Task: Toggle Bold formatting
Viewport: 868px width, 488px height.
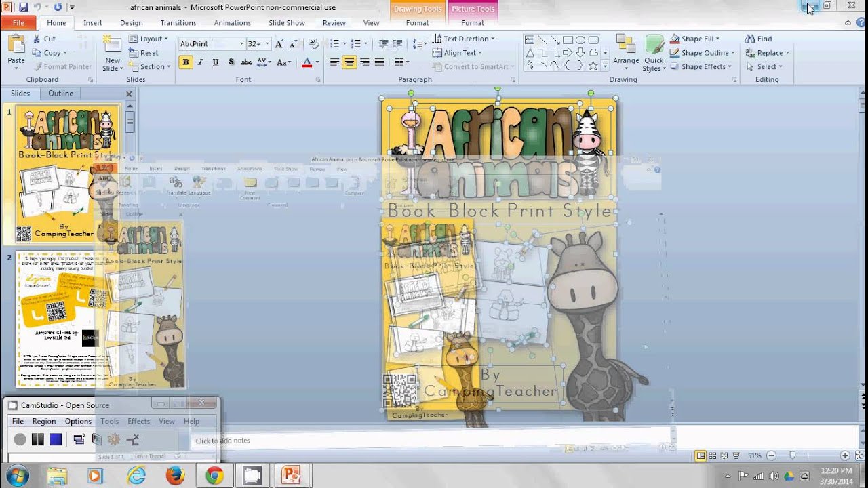Action: (x=186, y=62)
